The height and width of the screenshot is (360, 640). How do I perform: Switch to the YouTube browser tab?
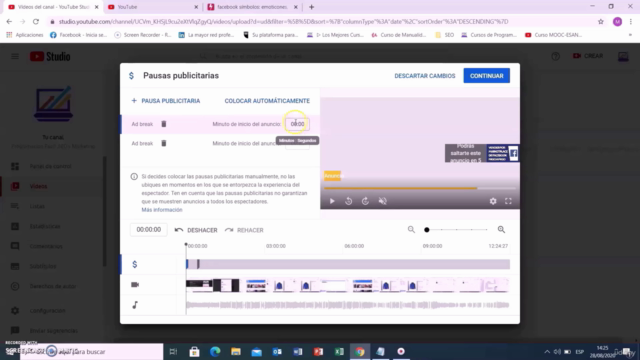pyautogui.click(x=152, y=7)
